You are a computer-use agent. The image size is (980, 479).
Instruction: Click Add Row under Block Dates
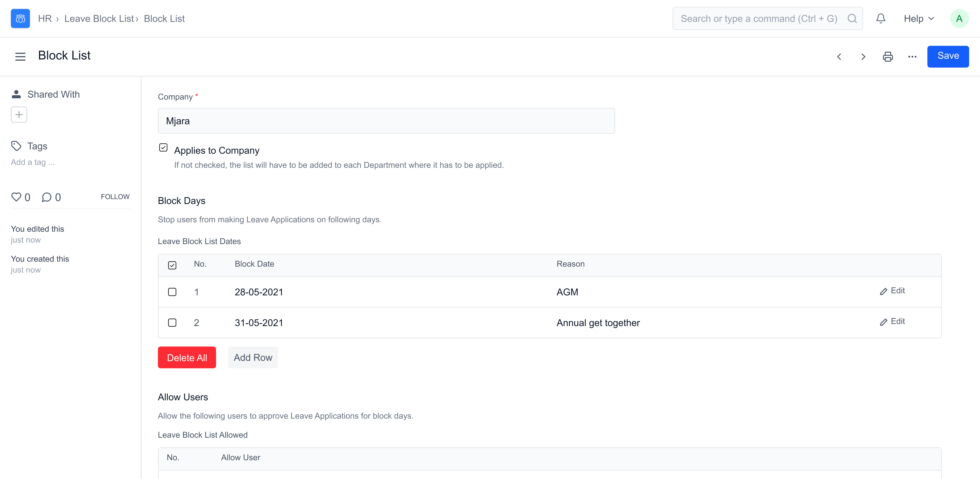pos(253,357)
